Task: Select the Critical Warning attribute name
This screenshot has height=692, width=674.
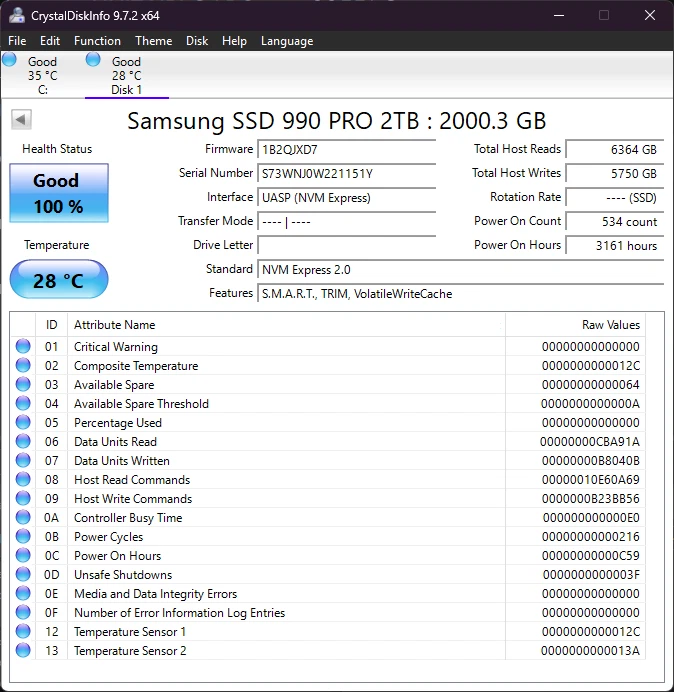Action: coord(116,347)
